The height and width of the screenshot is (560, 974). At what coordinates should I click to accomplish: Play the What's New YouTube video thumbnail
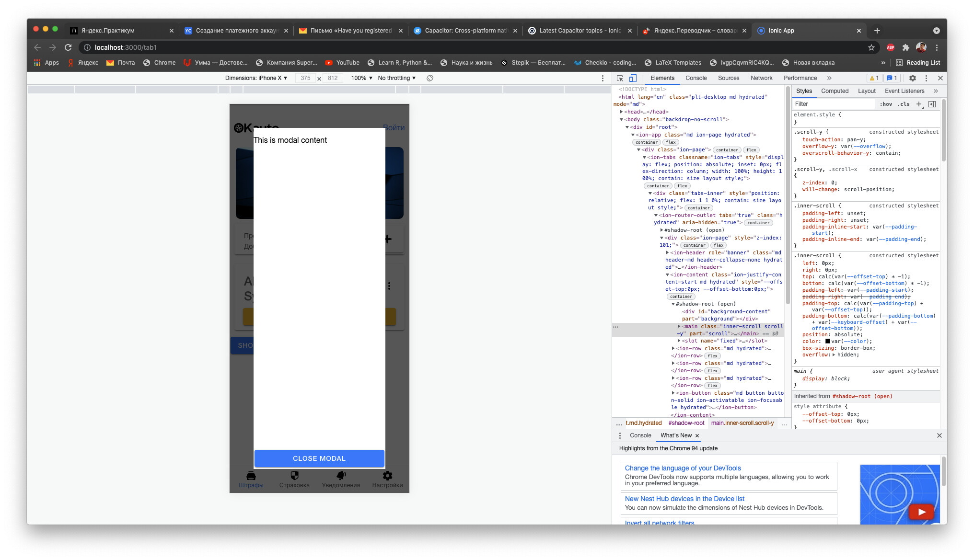pos(921,512)
